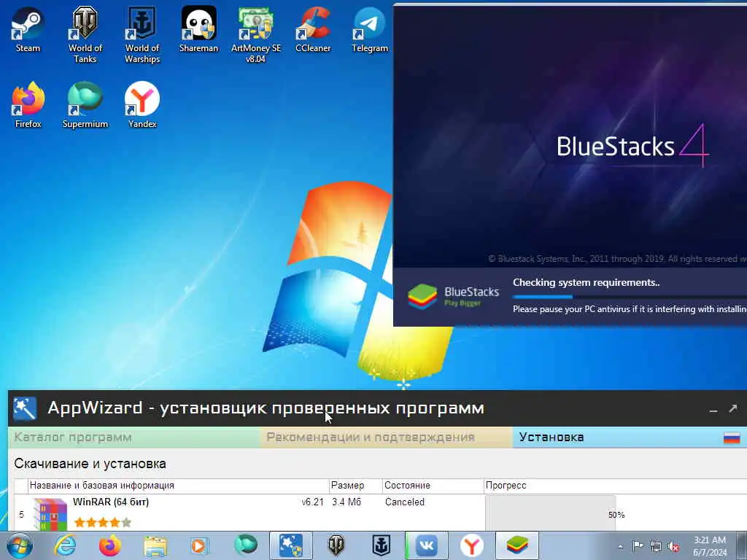Launch Internet Explorer from the taskbar

(x=65, y=545)
